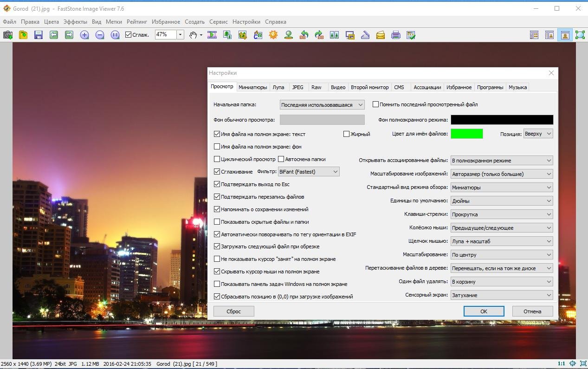Go to the previous image using the left arrow icon
588x369 pixels.
point(54,35)
